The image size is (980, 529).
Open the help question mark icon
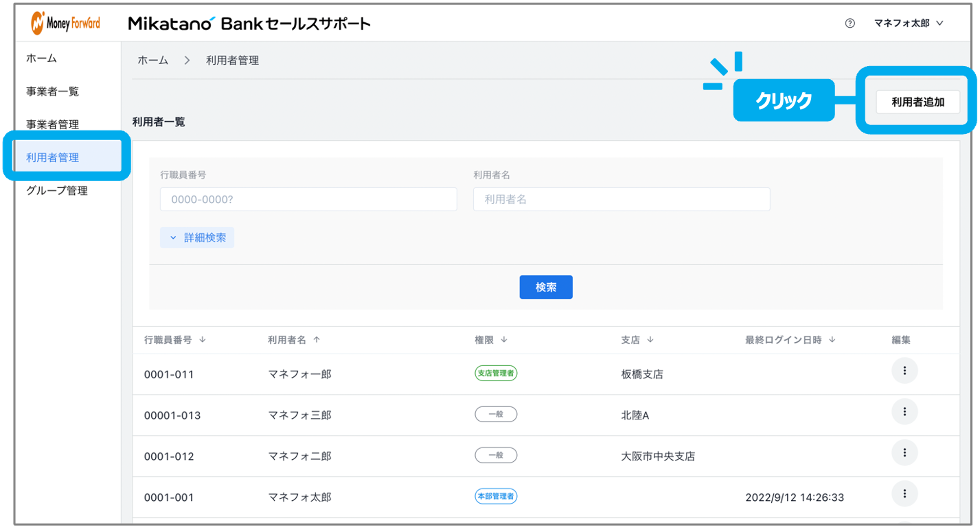click(x=849, y=23)
